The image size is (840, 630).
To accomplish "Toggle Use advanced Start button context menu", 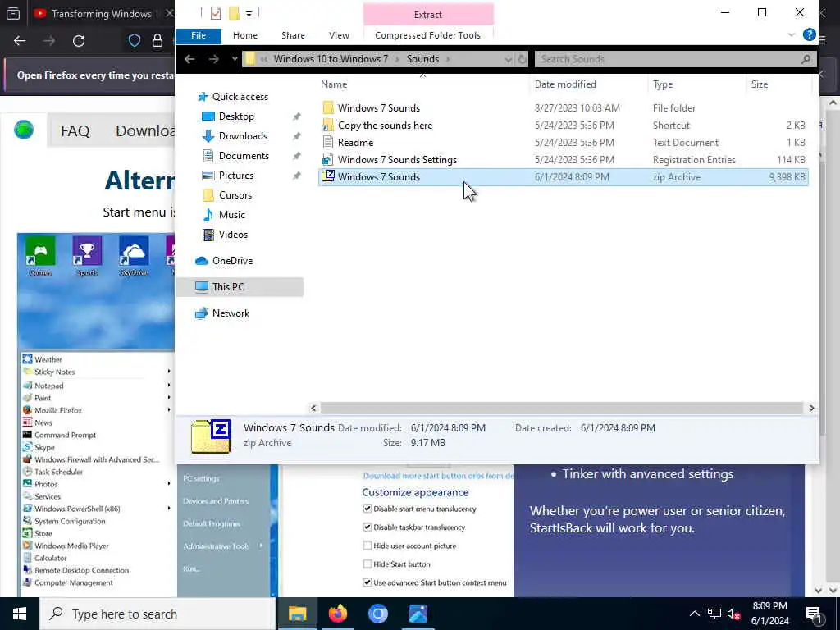I will pyautogui.click(x=367, y=582).
